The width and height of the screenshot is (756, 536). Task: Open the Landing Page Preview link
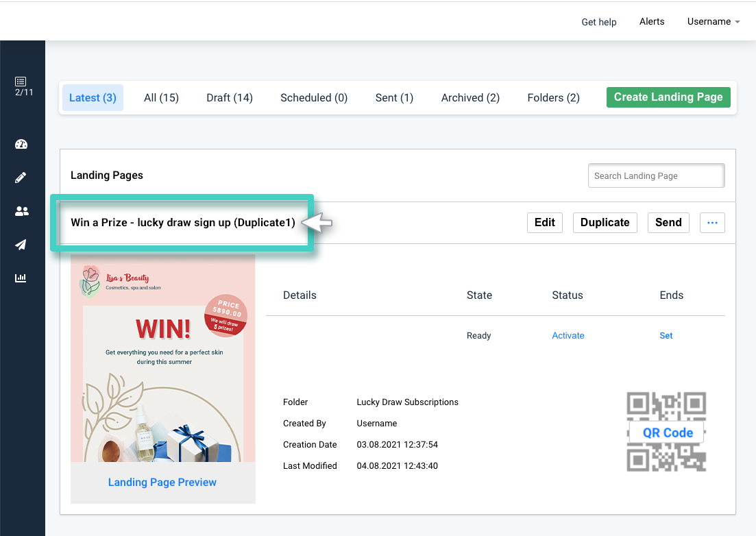tap(162, 483)
